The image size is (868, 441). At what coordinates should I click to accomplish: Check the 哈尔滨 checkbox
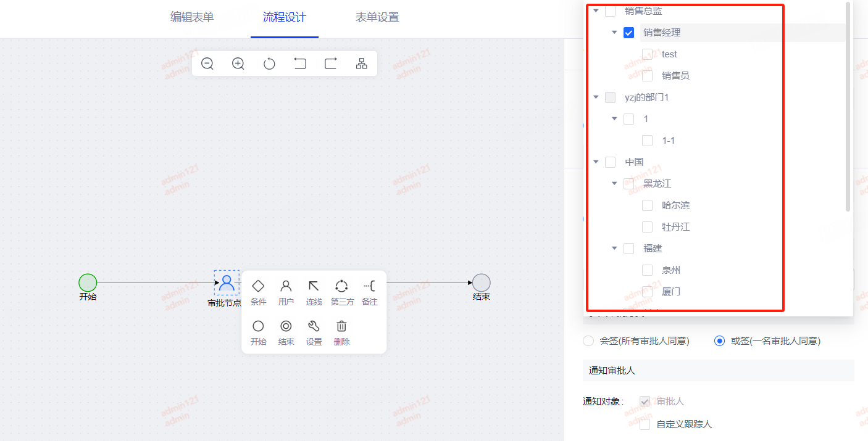tap(647, 205)
